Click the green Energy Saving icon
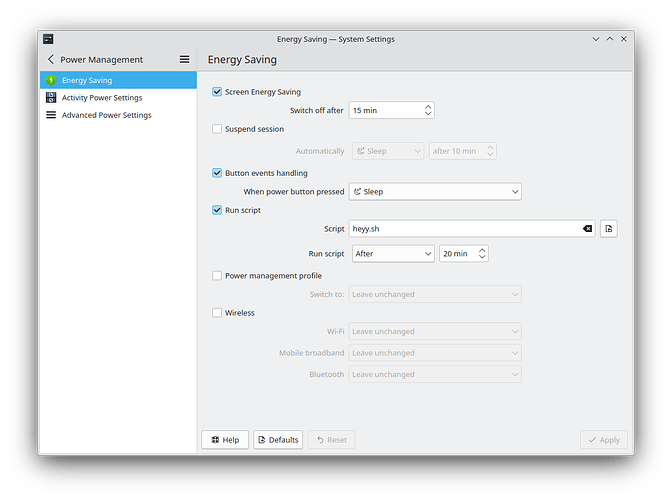Image resolution: width=671 pixels, height=500 pixels. point(51,80)
